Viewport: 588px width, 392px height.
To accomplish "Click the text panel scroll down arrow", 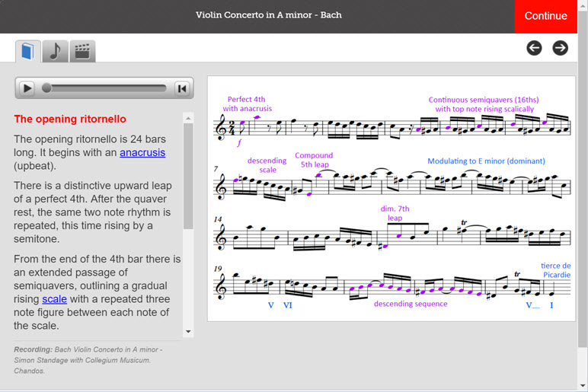I will point(188,332).
